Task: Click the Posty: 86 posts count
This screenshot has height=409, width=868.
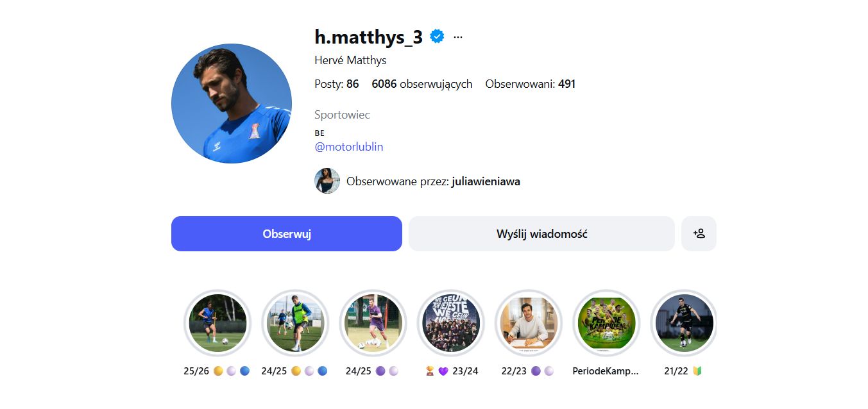Action: [337, 84]
